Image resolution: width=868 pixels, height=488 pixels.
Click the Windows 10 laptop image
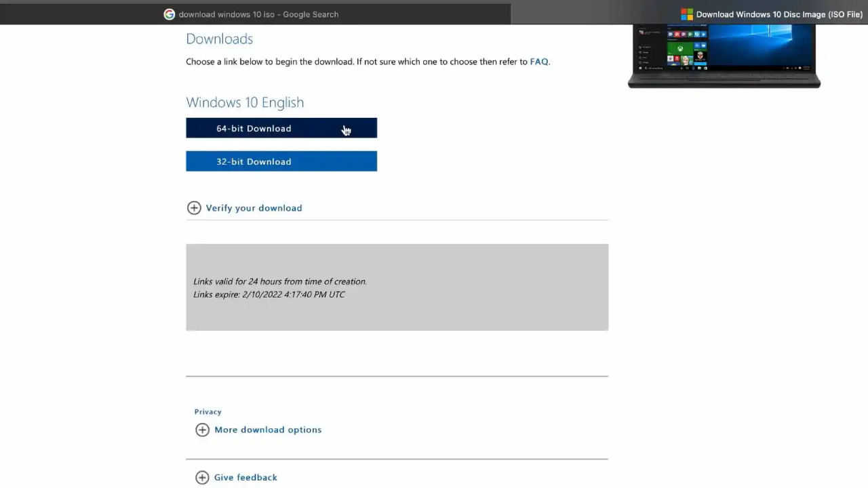[724, 56]
